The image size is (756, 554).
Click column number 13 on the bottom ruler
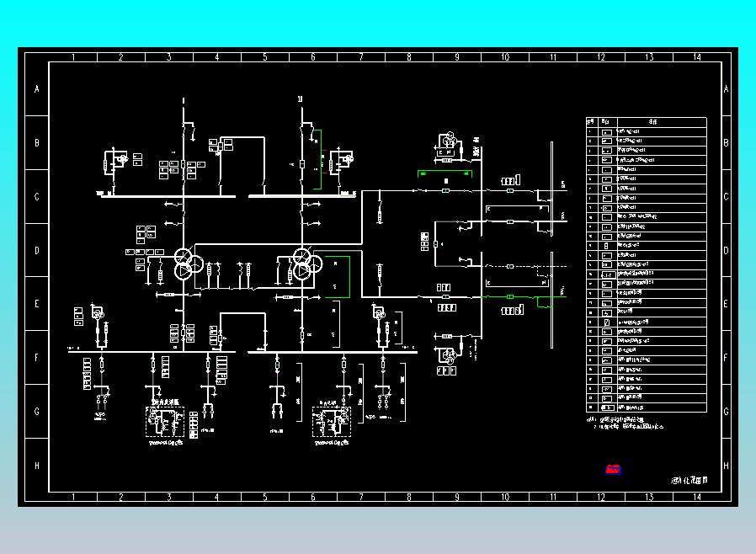(649, 497)
